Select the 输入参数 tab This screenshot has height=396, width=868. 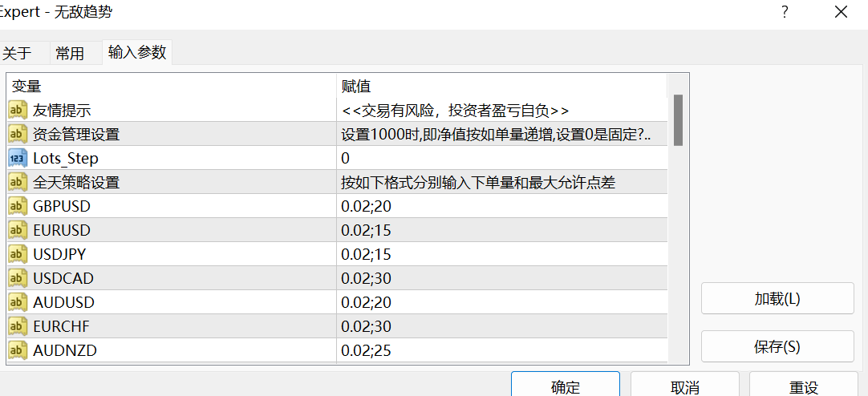(x=137, y=53)
